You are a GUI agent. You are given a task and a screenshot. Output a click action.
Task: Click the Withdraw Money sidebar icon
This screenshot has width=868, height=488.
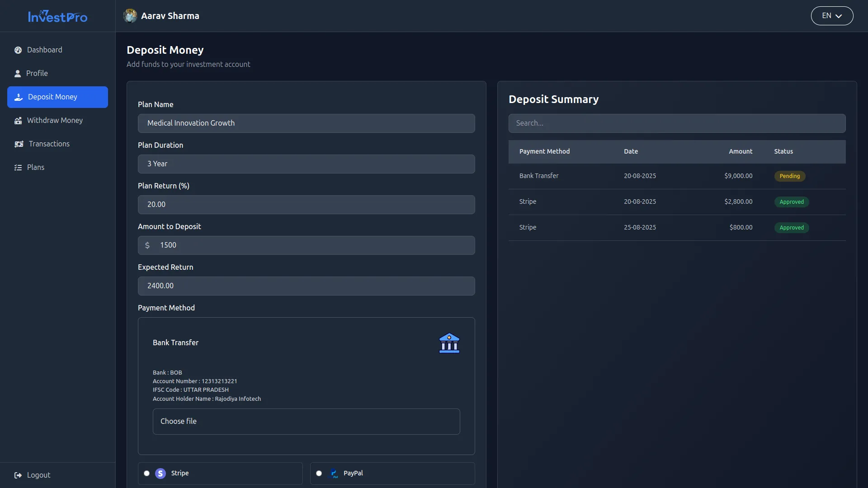click(18, 121)
